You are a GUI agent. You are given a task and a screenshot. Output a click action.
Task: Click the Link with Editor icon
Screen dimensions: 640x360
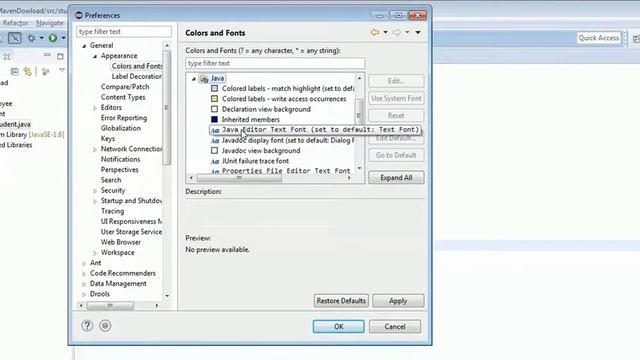point(27,72)
